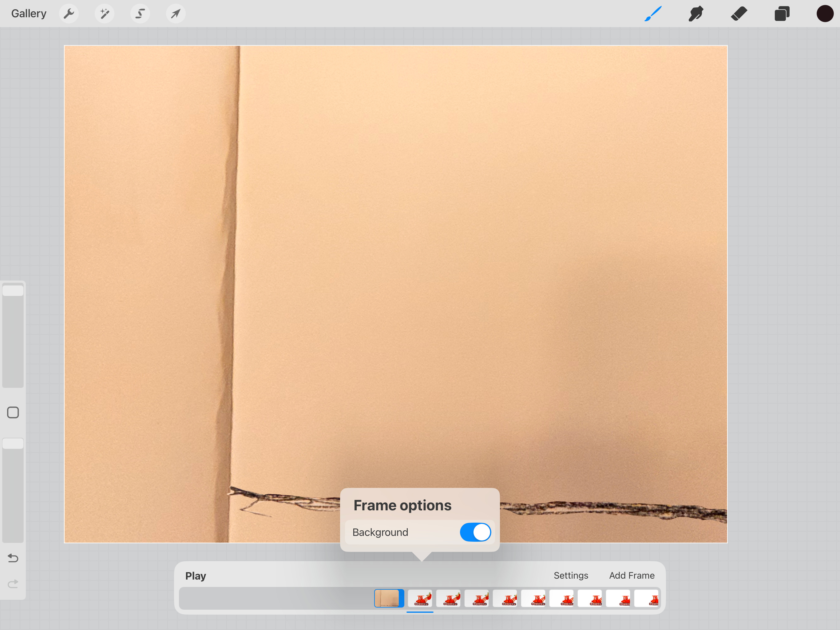Viewport: 840px width, 630px height.
Task: Click the Undo arrow
Action: (13, 558)
